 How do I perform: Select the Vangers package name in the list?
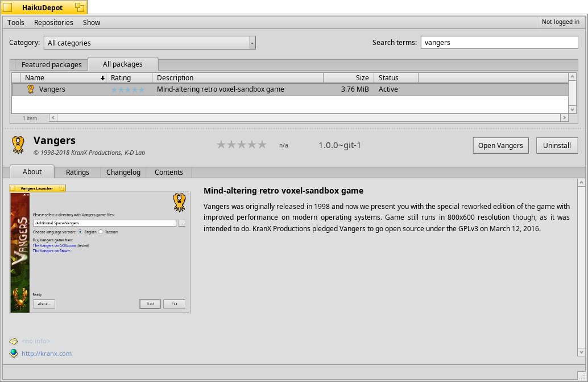pos(52,89)
